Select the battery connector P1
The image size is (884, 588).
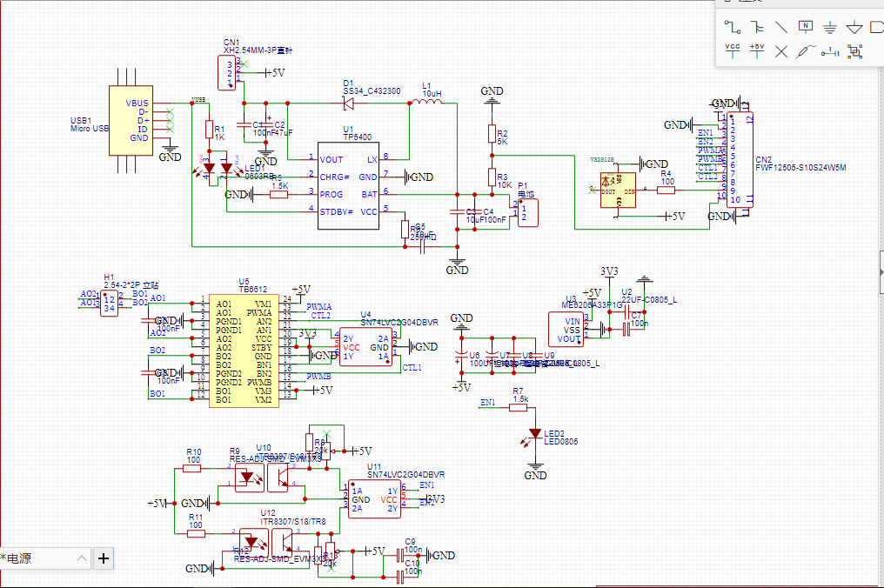tap(527, 213)
